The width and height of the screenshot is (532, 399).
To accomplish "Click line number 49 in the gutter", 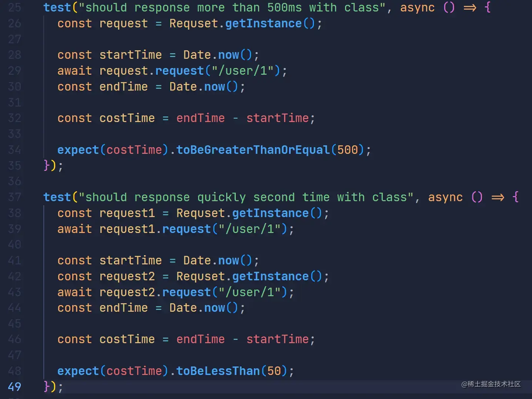I will click(x=14, y=387).
